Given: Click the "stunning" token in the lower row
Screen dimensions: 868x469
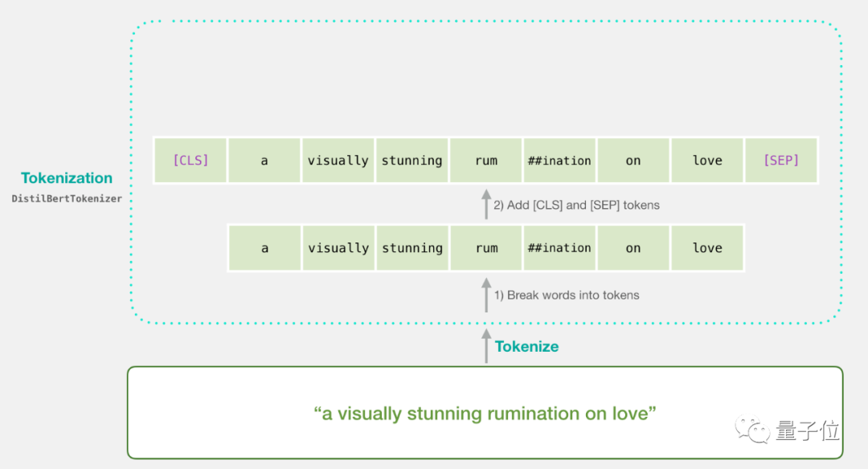Looking at the screenshot, I should [x=412, y=248].
